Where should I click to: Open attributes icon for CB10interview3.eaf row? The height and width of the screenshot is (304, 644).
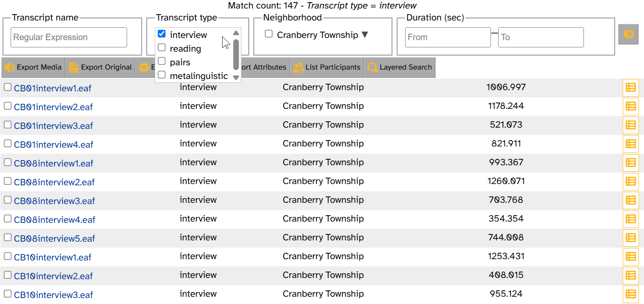[631, 294]
